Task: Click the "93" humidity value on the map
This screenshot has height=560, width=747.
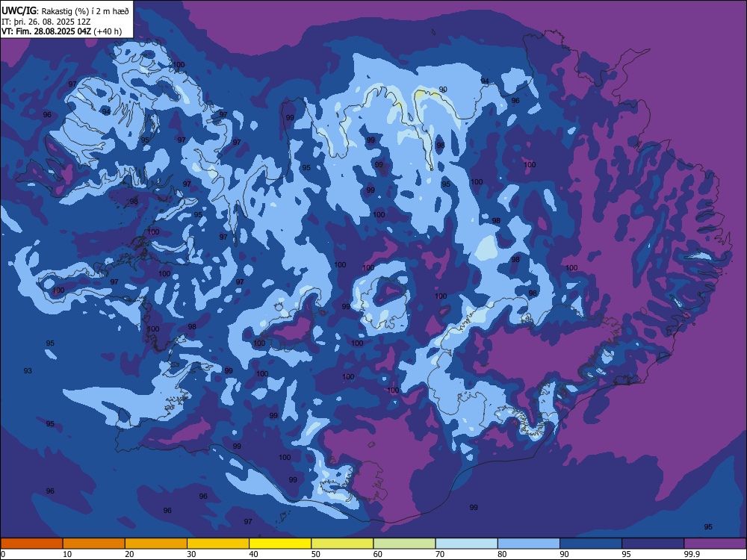Action: pyautogui.click(x=28, y=370)
